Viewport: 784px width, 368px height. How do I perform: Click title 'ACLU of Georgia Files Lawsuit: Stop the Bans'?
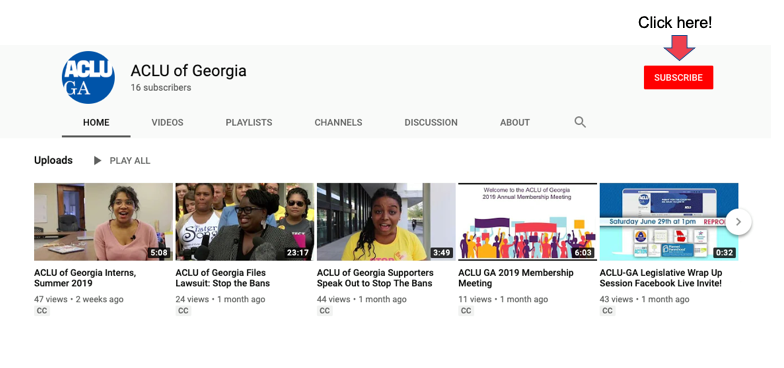point(223,278)
